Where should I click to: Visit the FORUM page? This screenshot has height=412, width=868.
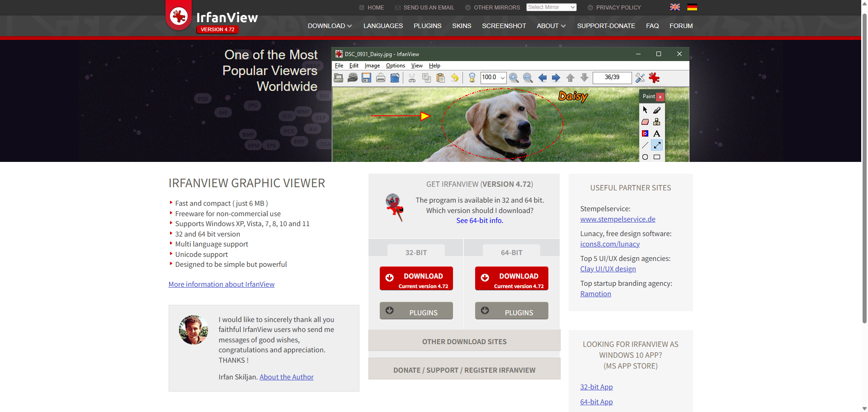coord(681,26)
